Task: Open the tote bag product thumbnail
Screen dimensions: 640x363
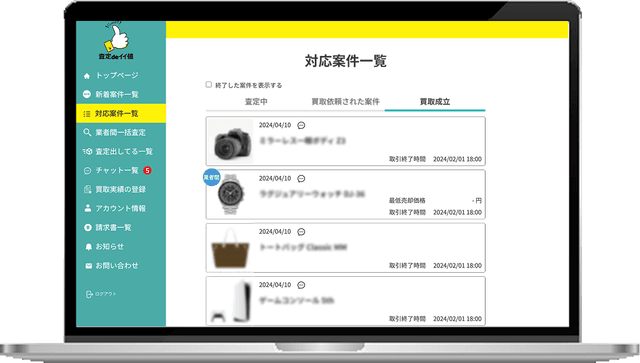Action: pos(230,248)
